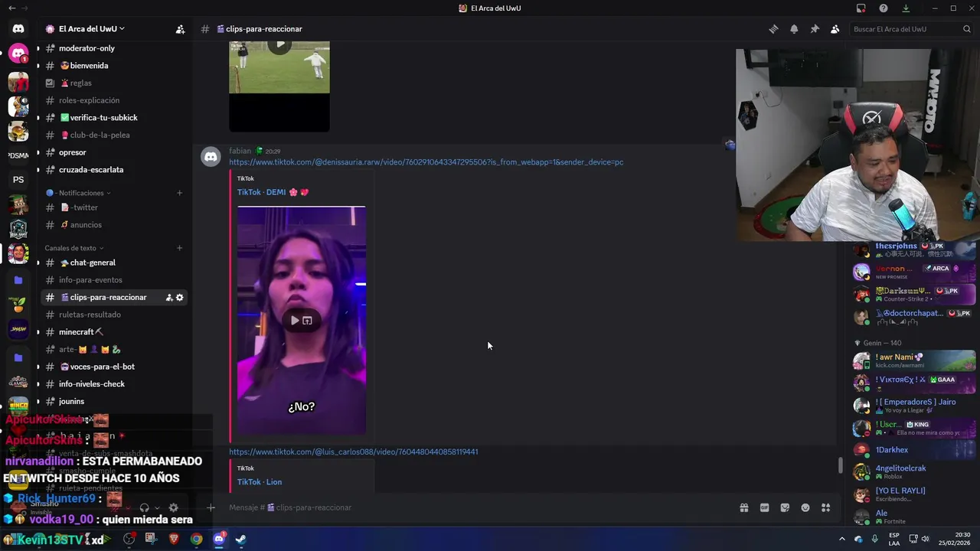Viewport: 980px width, 551px height.
Task: Open the emoji picker
Action: 805,507
